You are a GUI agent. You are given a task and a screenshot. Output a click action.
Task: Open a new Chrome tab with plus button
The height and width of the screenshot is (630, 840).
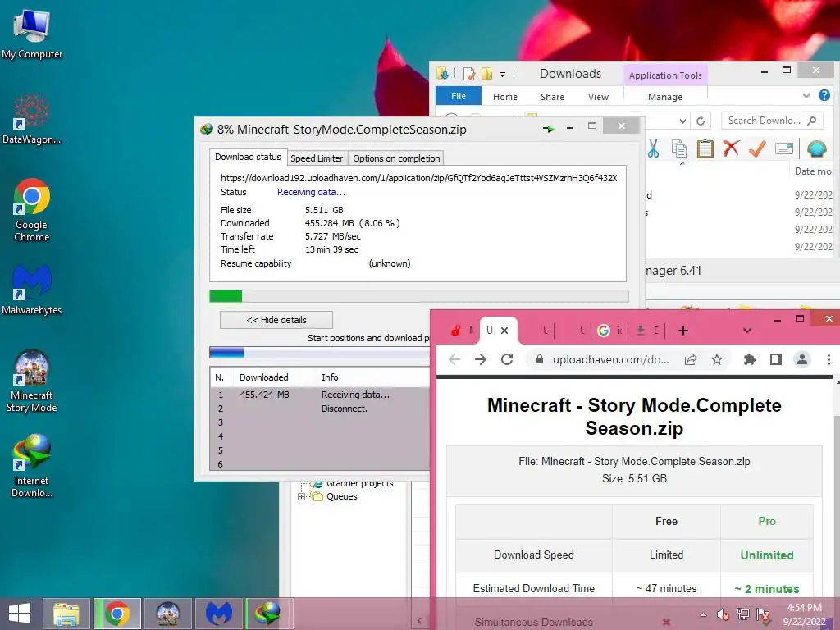coord(683,331)
